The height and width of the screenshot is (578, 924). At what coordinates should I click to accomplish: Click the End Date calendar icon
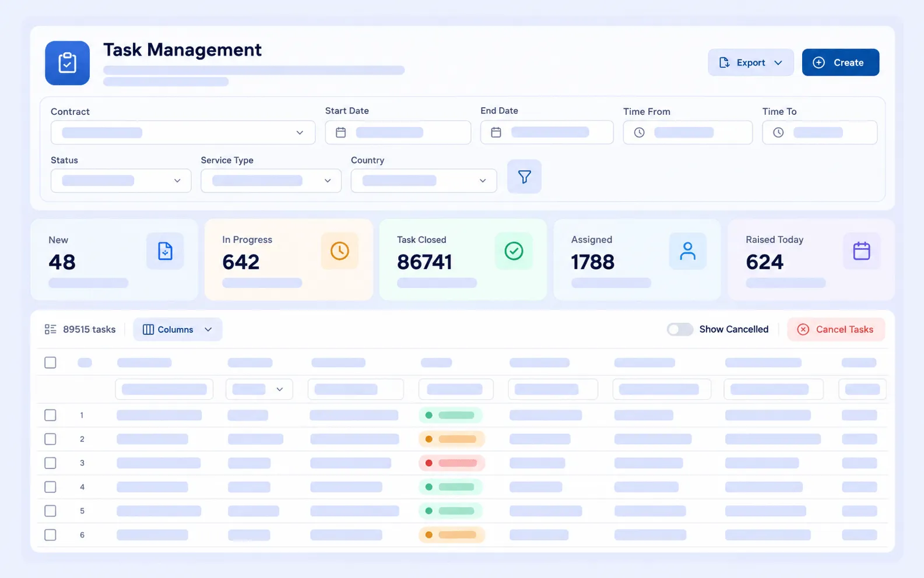click(496, 133)
